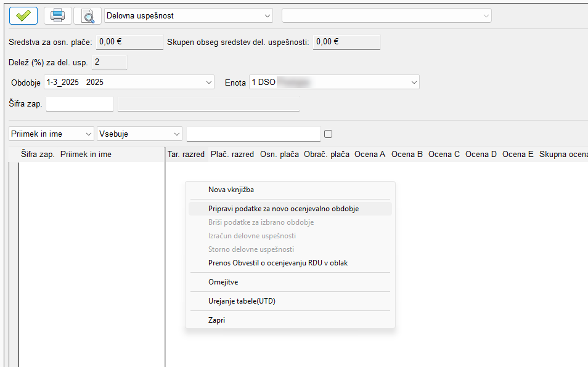Click the Ocena A column header
The height and width of the screenshot is (367, 588).
pos(370,155)
